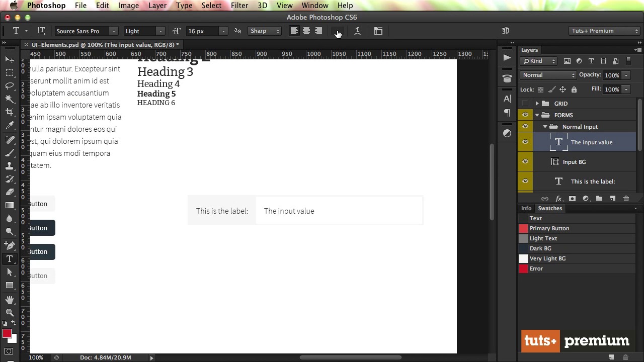Click the create warped text icon
The height and width of the screenshot is (362, 644).
tap(357, 31)
